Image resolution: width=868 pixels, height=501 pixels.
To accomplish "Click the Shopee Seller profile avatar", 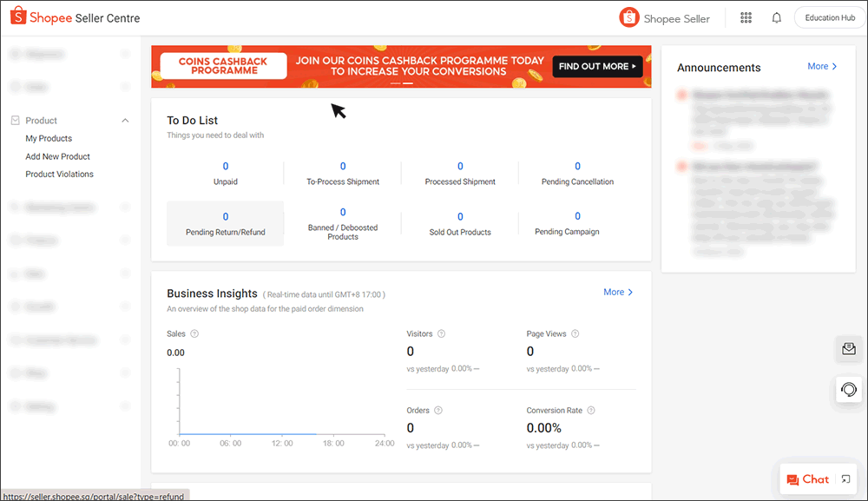I will coord(628,16).
